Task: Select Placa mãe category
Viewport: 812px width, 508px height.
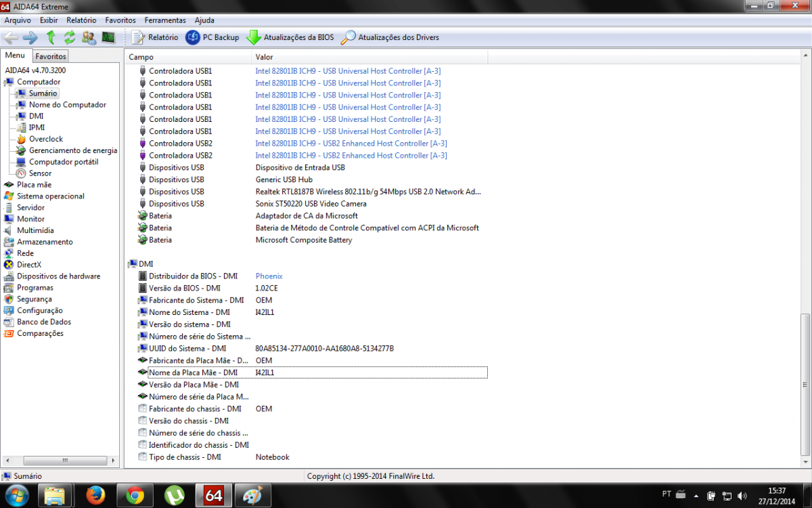Action: [34, 185]
